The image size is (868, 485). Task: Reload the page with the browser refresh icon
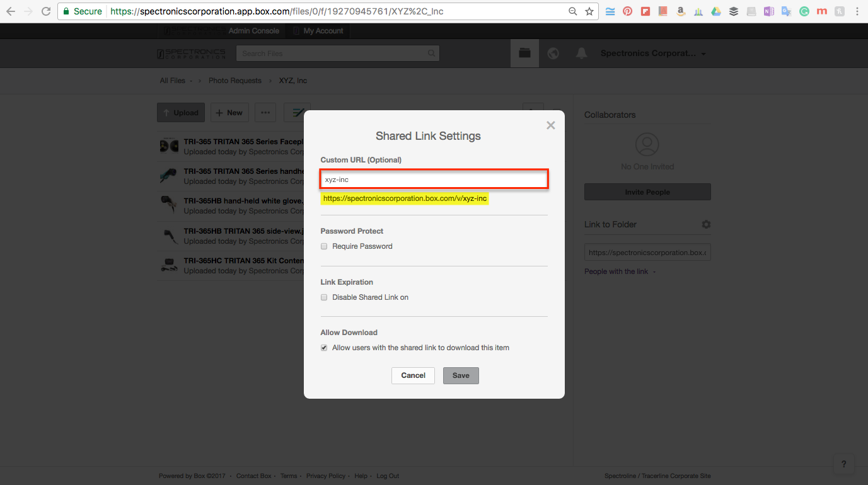46,11
